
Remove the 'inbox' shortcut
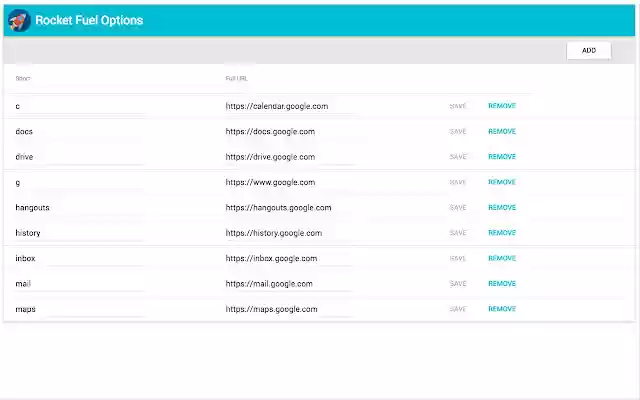click(x=502, y=258)
